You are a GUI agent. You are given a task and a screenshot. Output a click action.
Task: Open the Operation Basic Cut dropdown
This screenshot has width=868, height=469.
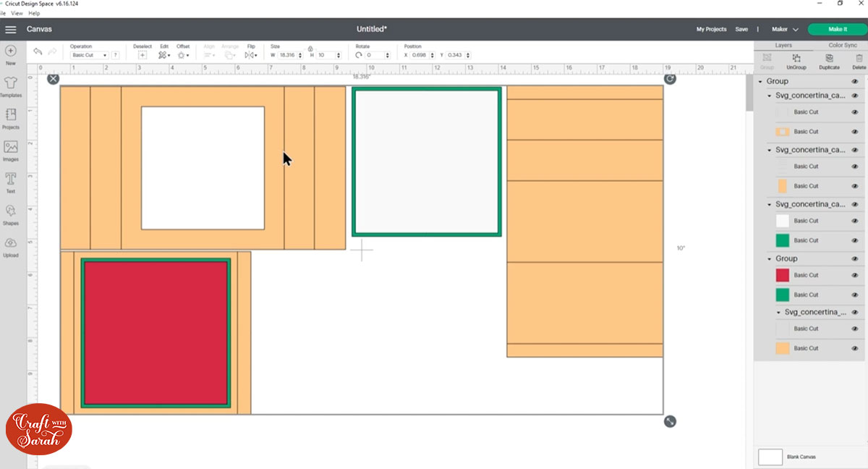(89, 55)
